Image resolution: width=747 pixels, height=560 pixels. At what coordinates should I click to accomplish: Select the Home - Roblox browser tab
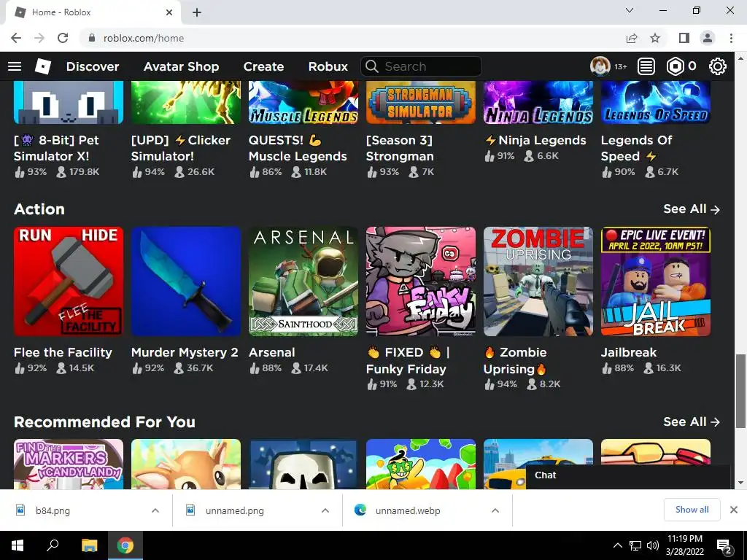(x=93, y=12)
